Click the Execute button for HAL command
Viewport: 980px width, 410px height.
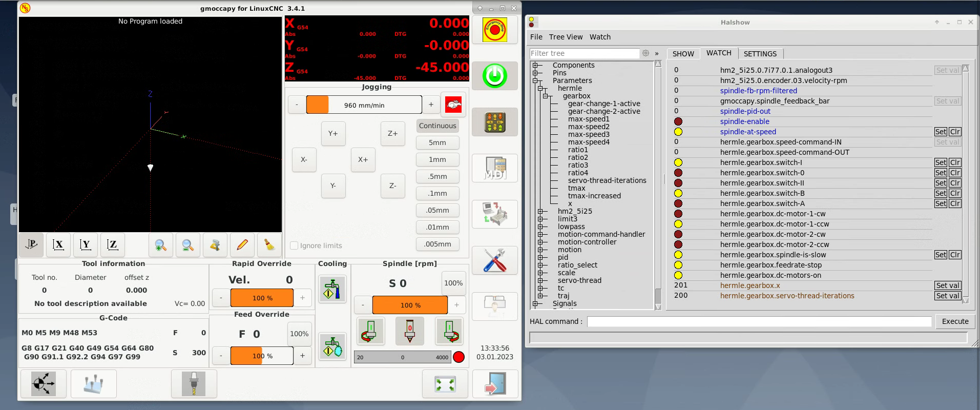tap(955, 321)
